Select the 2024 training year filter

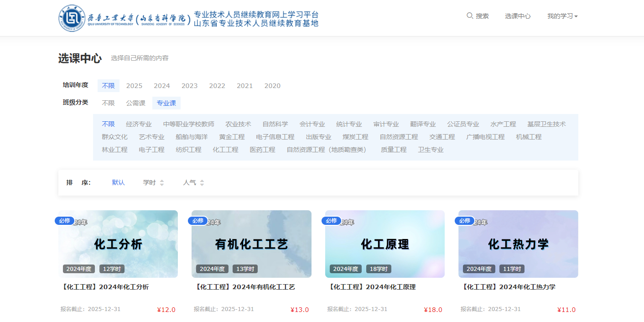coord(162,86)
